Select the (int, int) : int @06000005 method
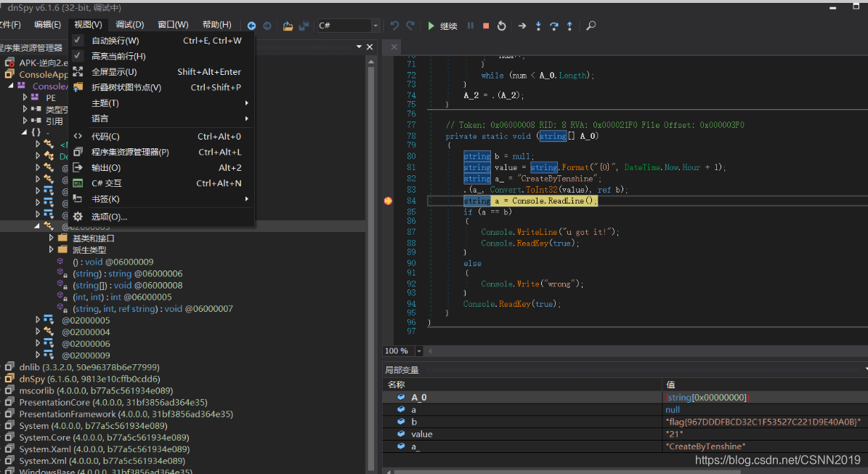The width and height of the screenshot is (868, 474). 122,297
